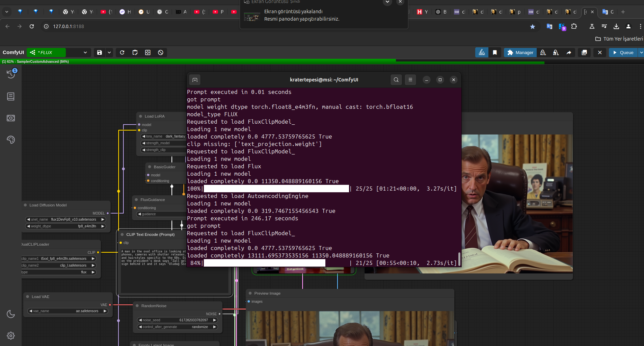Expand the save options dropdown arrow
Viewport: 644px width, 346px height.
109,52
